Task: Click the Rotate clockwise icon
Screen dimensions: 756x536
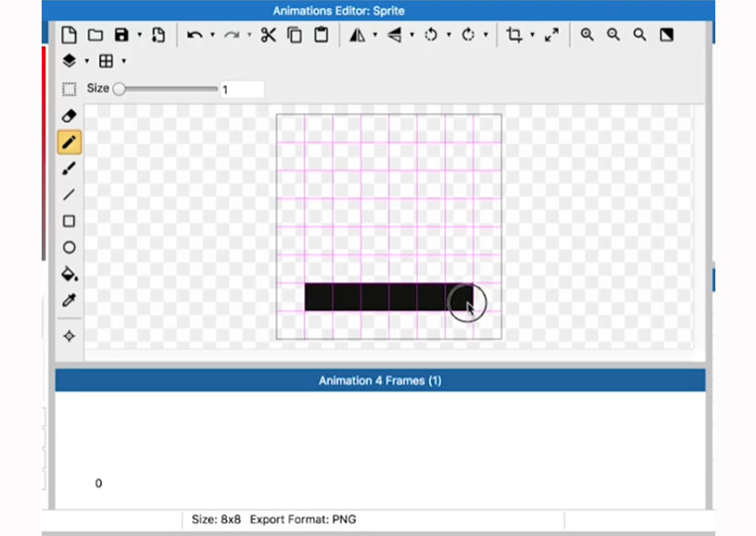Action: 468,35
